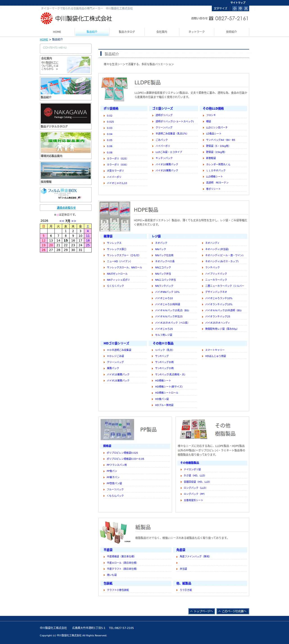Open the NAKAGAWA Package Catalog banner
Image resolution: width=289 pixels, height=644 pixels.
click(65, 114)
